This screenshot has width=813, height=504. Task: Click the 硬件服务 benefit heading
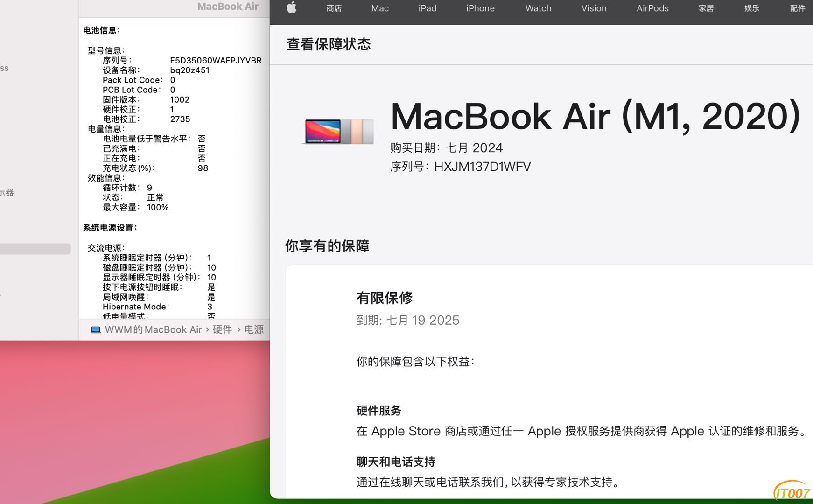(x=379, y=411)
